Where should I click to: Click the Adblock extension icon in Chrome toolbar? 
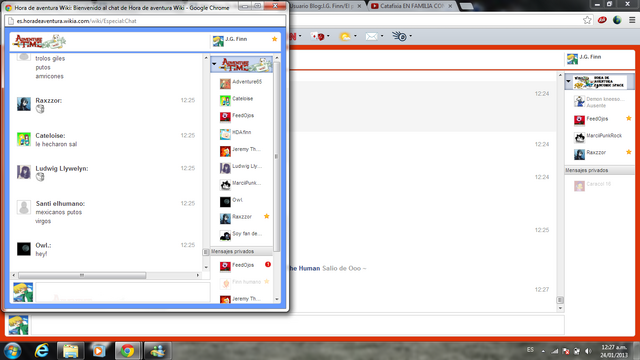coord(602,20)
